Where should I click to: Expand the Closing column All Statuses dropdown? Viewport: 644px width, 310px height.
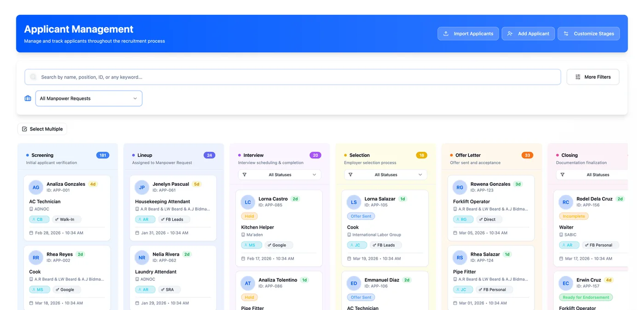point(592,175)
